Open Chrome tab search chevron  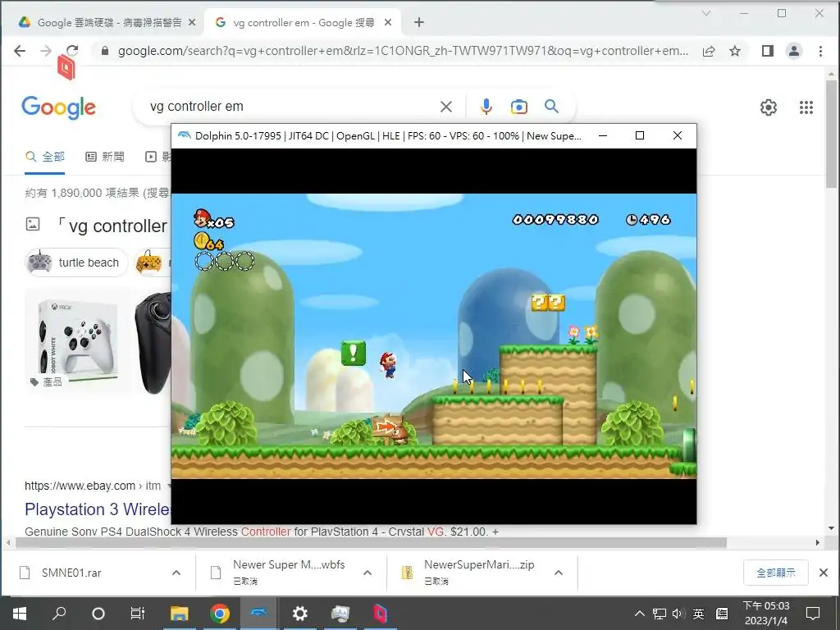(x=706, y=13)
